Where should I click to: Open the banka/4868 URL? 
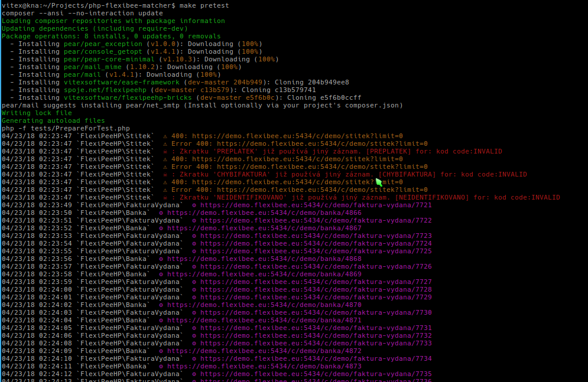tap(264, 259)
